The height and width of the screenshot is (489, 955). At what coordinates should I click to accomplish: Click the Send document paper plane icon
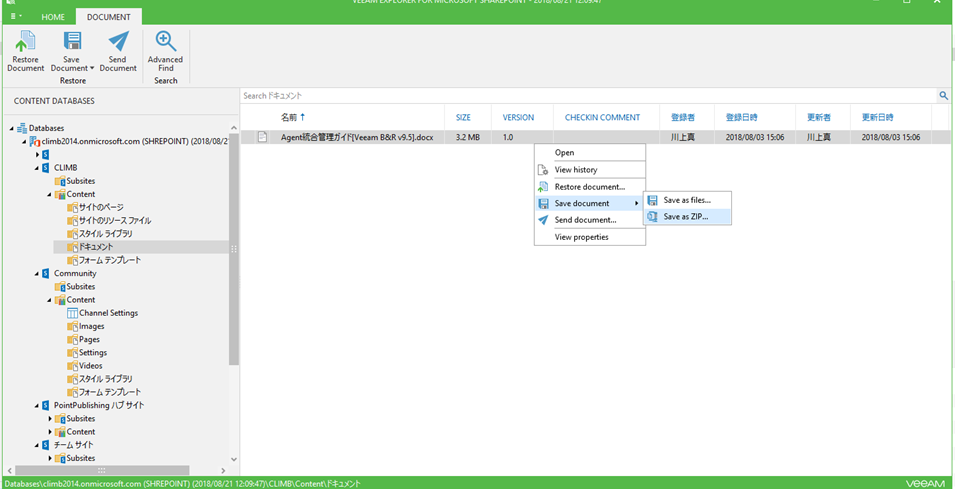(542, 220)
